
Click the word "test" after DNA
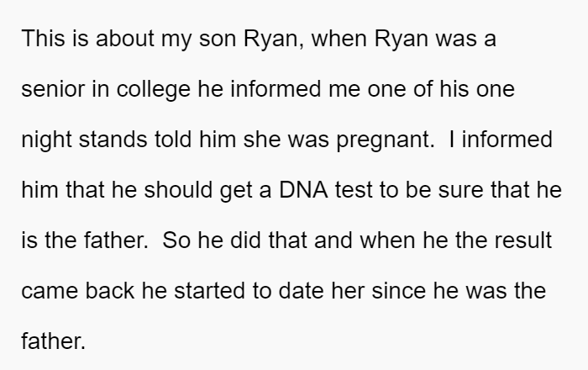354,189
